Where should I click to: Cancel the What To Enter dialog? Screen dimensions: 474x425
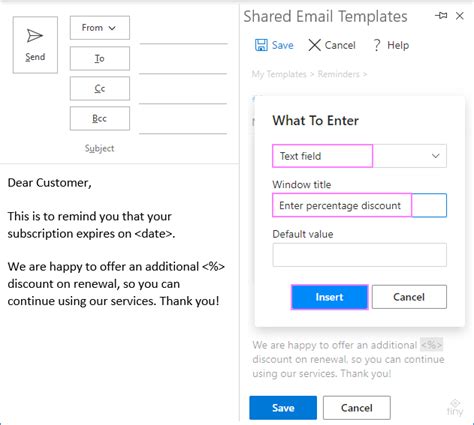409,297
